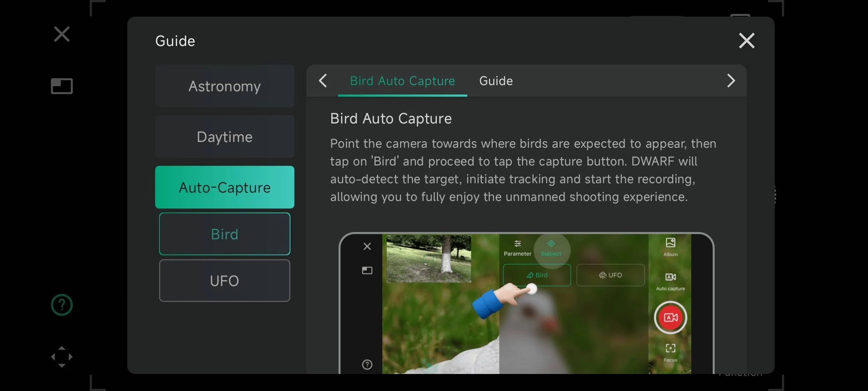The image size is (868, 391).
Task: Collapse the Auto-Capture category
Action: tap(225, 188)
